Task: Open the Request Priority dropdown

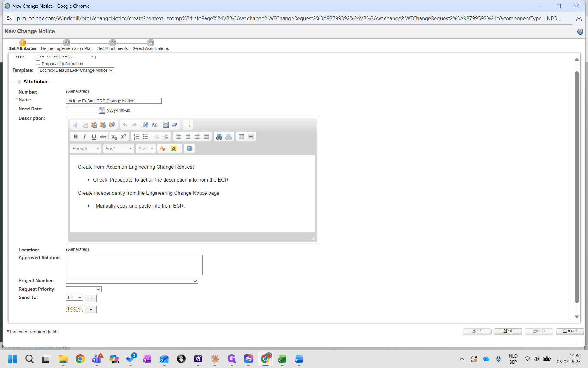Action: [84, 289]
